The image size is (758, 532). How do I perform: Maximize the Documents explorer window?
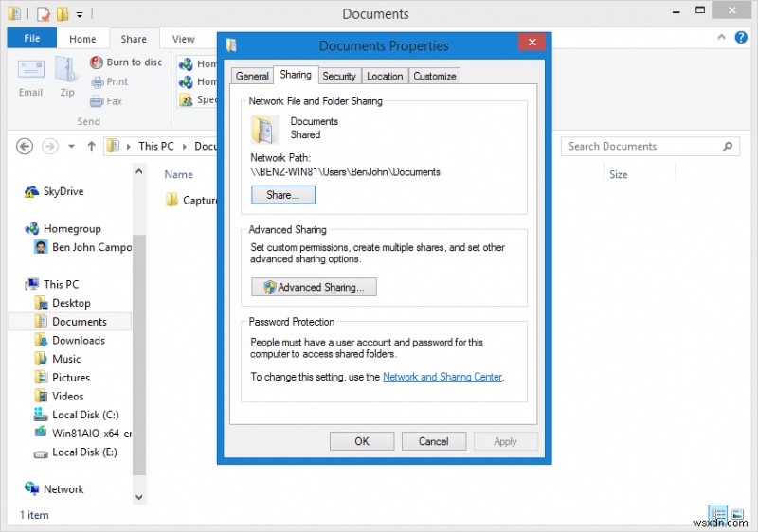pos(700,10)
